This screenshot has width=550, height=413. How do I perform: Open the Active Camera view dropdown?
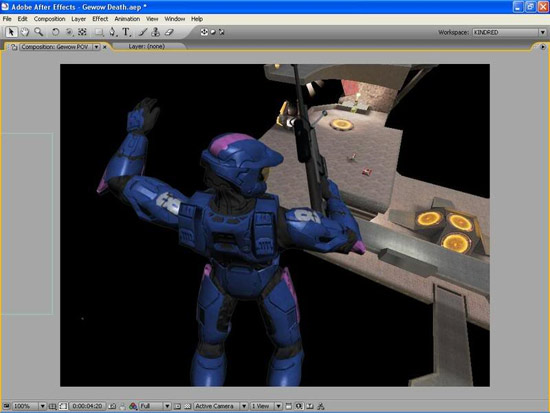221,406
